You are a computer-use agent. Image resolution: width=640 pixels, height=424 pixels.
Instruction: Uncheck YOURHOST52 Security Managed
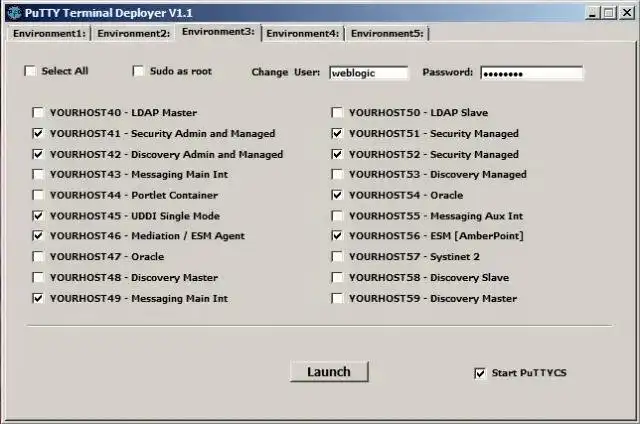click(x=337, y=154)
